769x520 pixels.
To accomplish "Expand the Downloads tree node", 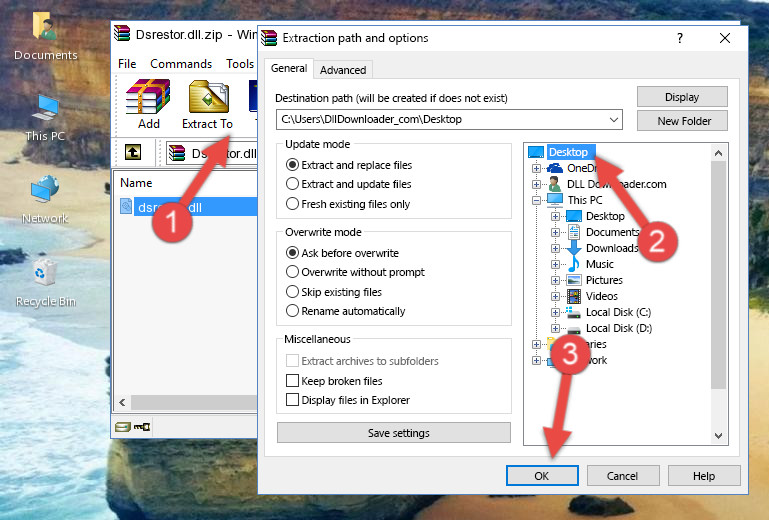I will (x=555, y=248).
